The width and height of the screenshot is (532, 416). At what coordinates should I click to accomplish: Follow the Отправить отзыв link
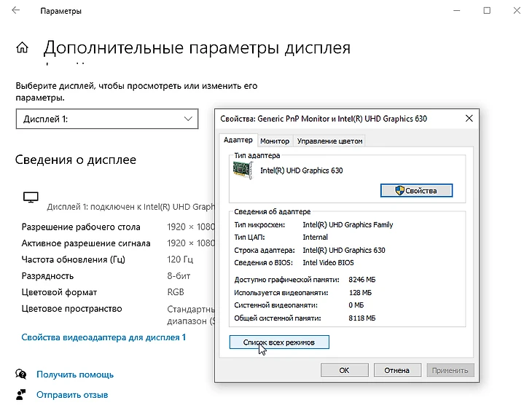(72, 395)
